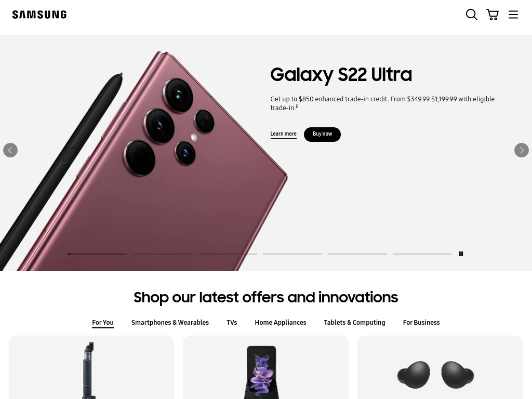This screenshot has width=532, height=399.
Task: Jump to last carousel slide indicator
Action: click(422, 254)
